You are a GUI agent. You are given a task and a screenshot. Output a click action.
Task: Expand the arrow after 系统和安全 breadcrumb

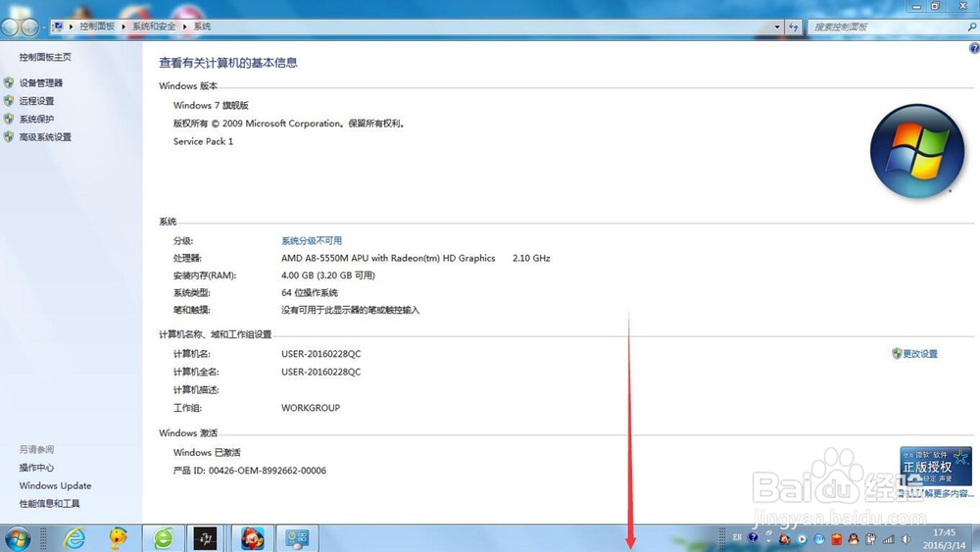[x=184, y=26]
